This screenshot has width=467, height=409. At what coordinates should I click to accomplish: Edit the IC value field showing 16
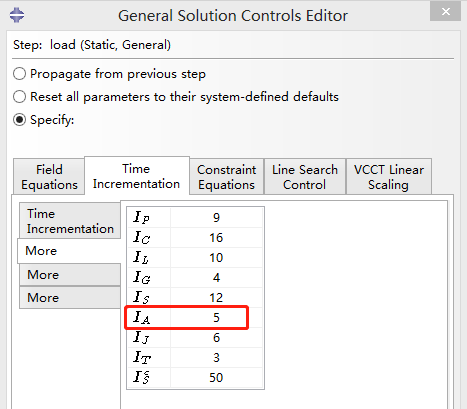pos(216,238)
